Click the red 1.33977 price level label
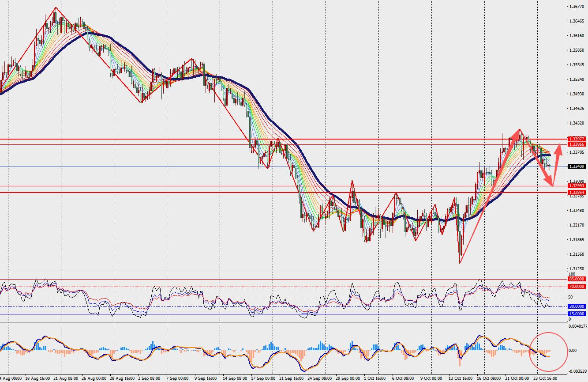588x382 pixels. [577, 139]
